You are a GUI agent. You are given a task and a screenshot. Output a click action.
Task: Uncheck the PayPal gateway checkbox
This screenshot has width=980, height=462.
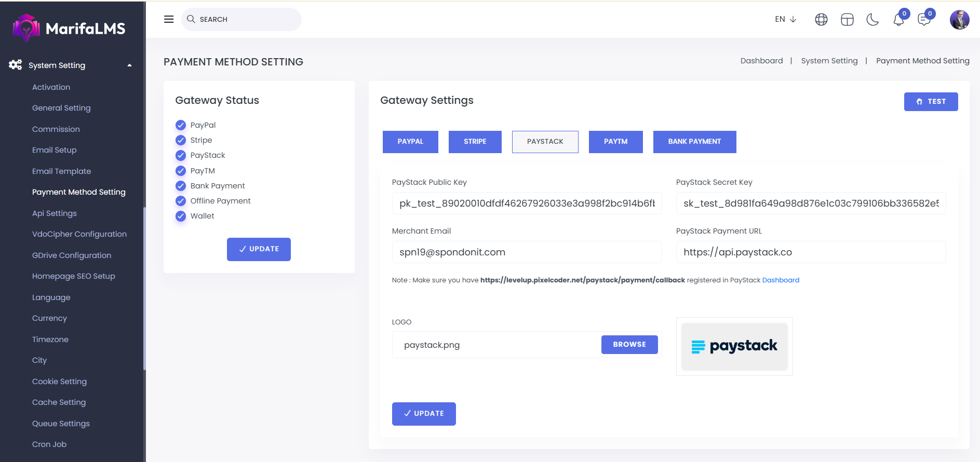181,125
